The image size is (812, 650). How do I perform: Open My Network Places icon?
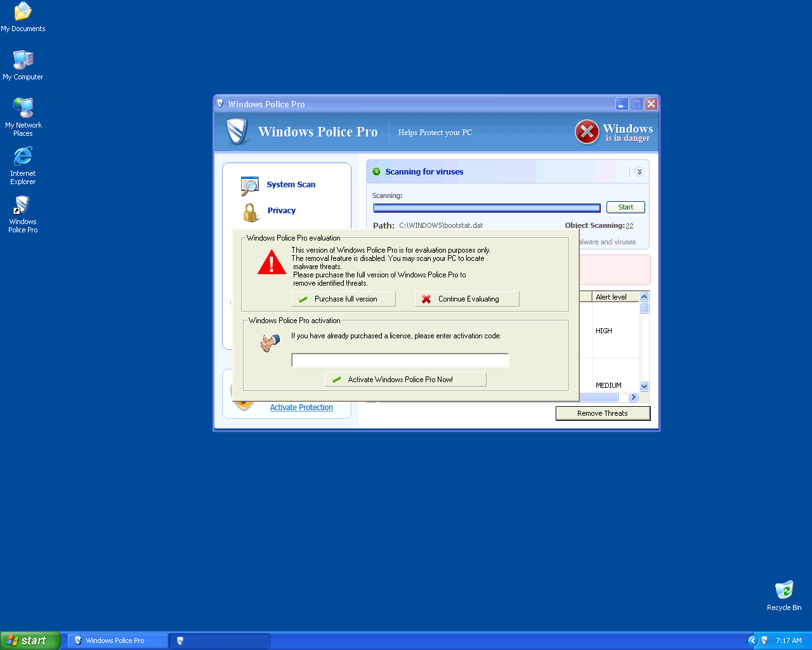pyautogui.click(x=23, y=109)
